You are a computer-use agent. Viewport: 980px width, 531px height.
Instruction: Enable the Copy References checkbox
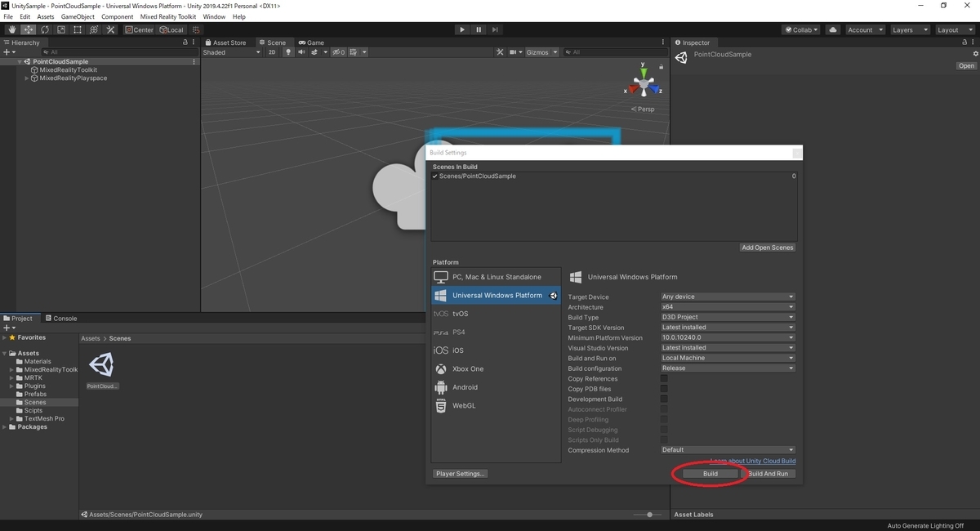click(x=664, y=378)
